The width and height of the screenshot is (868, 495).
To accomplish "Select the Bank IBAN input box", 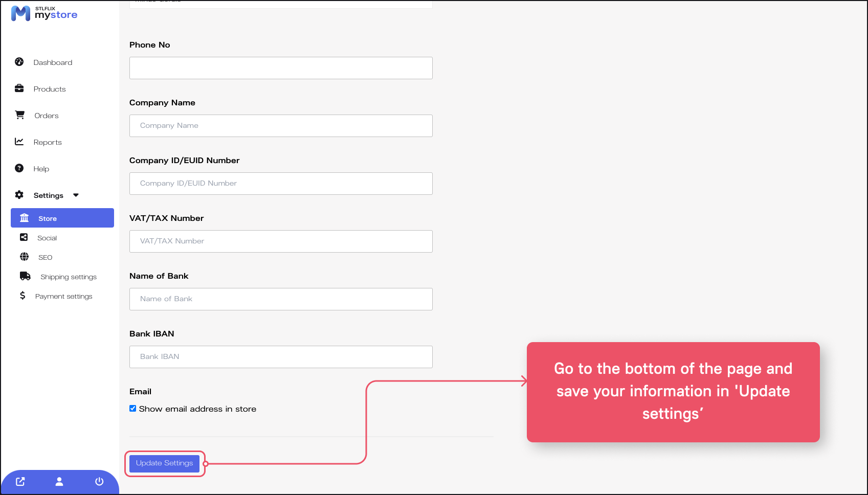I will tap(281, 357).
